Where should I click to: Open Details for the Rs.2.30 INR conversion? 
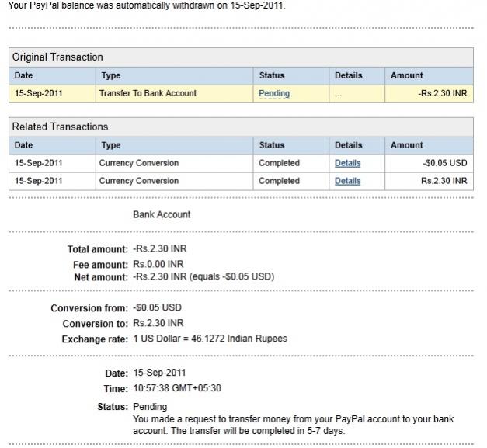point(347,181)
